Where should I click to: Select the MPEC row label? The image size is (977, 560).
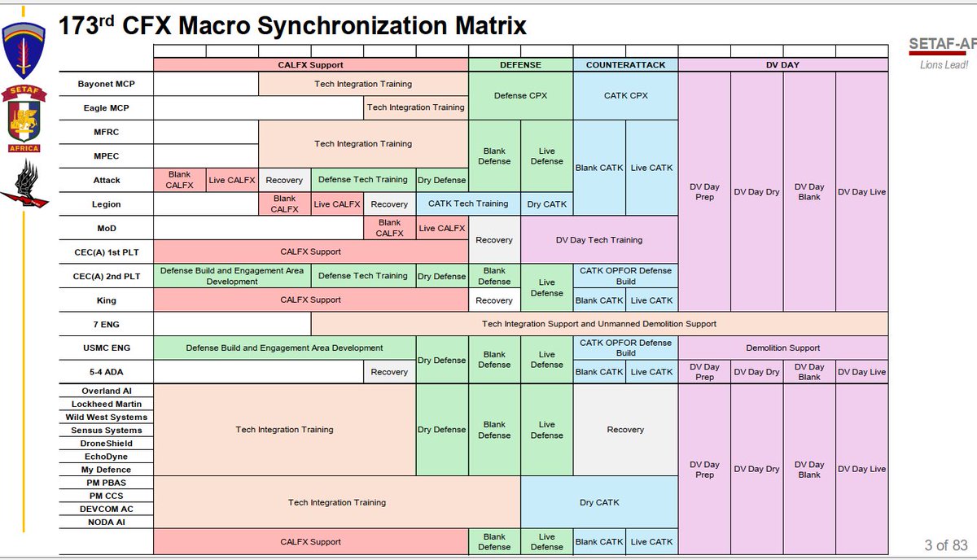(106, 155)
